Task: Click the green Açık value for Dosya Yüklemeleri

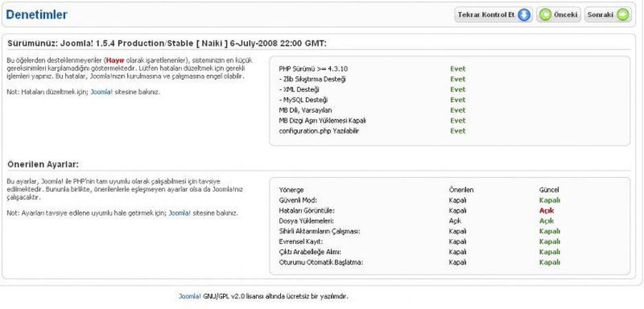Action: pyautogui.click(x=547, y=221)
